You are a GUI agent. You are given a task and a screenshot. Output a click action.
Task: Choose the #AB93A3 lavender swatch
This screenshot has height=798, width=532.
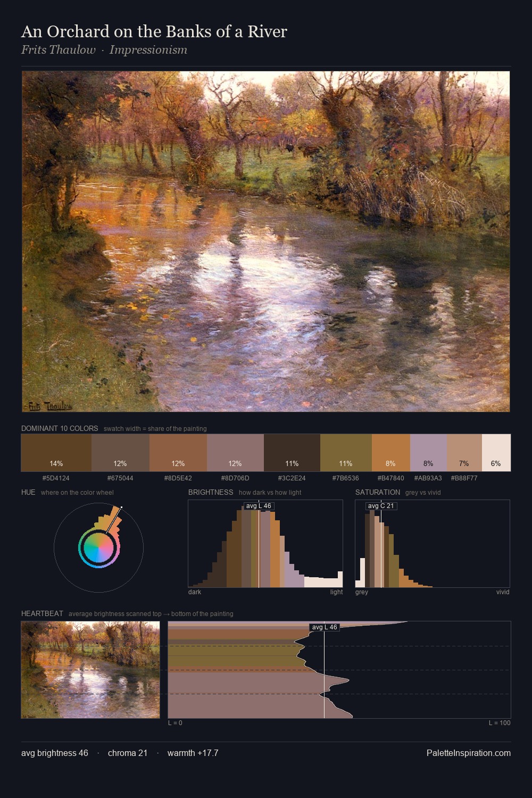(x=428, y=453)
